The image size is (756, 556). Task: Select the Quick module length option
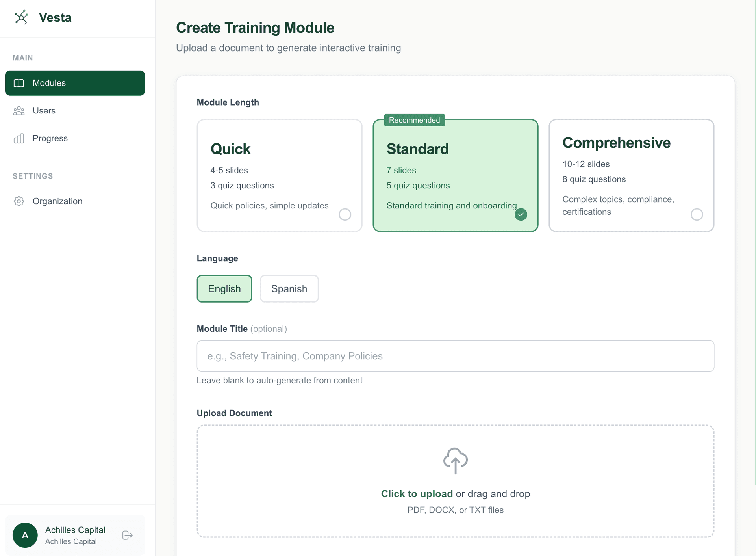279,175
